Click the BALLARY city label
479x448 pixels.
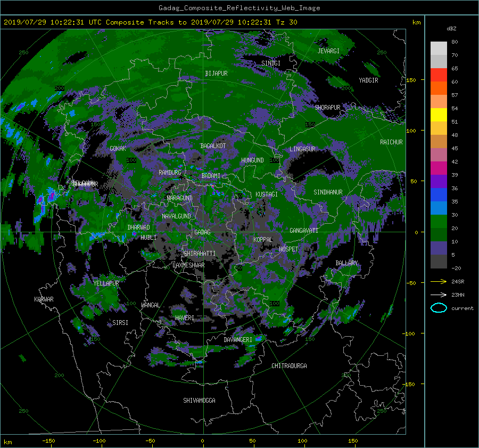[346, 263]
